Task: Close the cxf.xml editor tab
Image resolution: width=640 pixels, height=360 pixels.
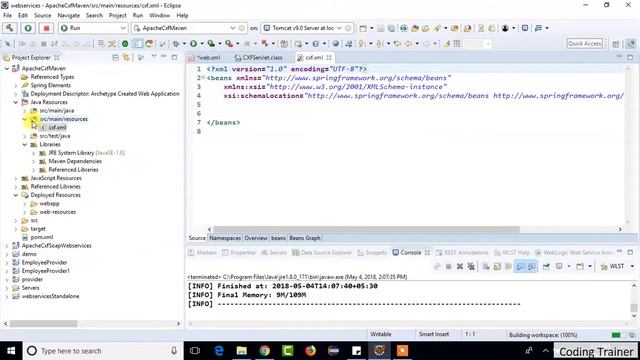Action: pos(329,58)
